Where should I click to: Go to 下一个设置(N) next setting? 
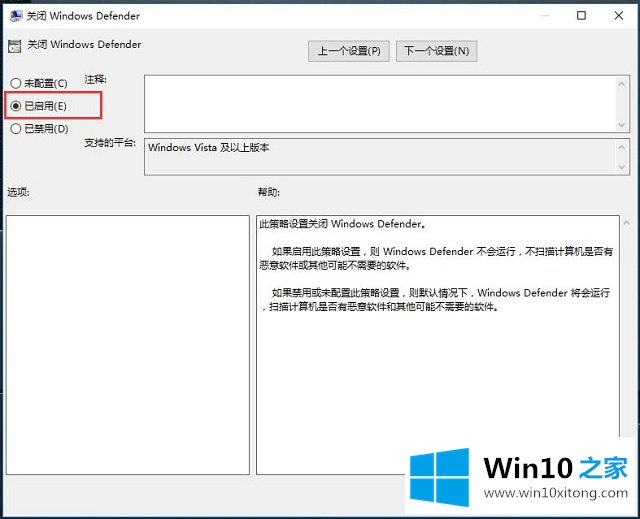pos(436,51)
